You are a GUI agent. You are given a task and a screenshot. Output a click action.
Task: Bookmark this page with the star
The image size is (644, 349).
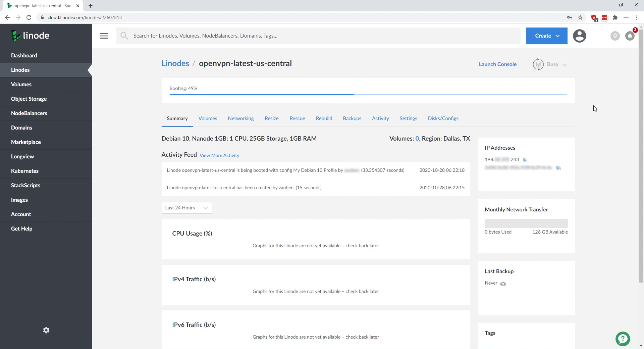pos(580,17)
